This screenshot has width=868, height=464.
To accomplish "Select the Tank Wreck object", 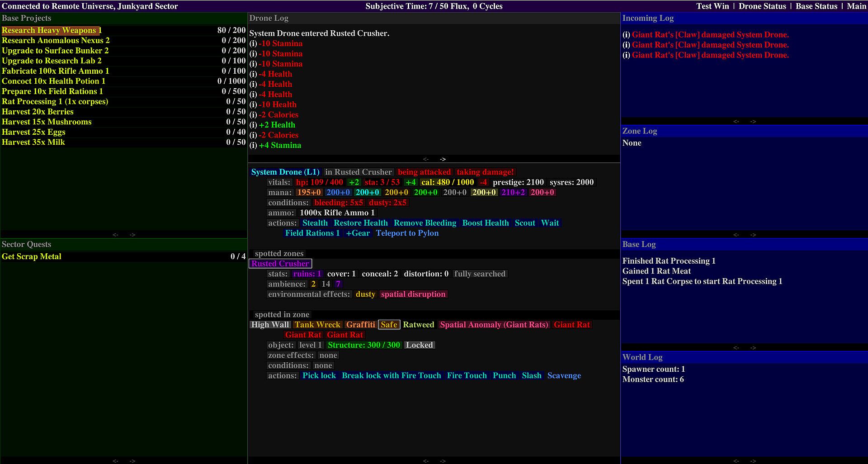I will tap(317, 325).
